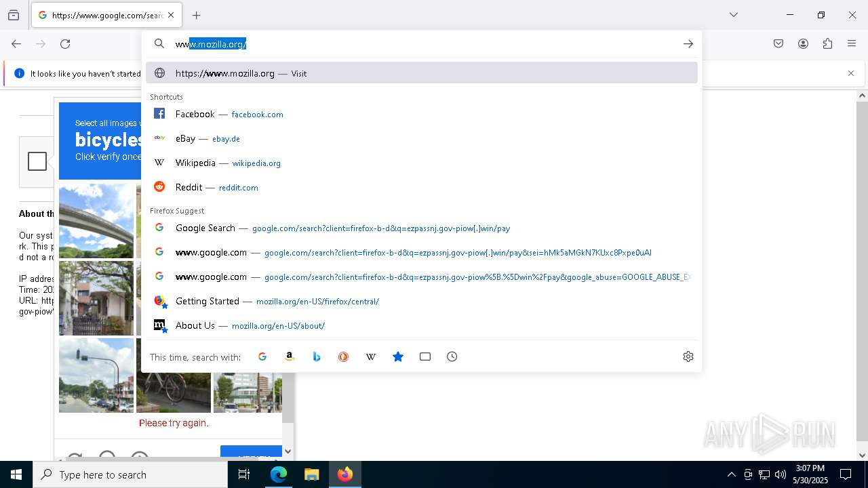The height and width of the screenshot is (488, 868).
Task: Search this time with DuckDuckGo
Action: [x=344, y=357]
